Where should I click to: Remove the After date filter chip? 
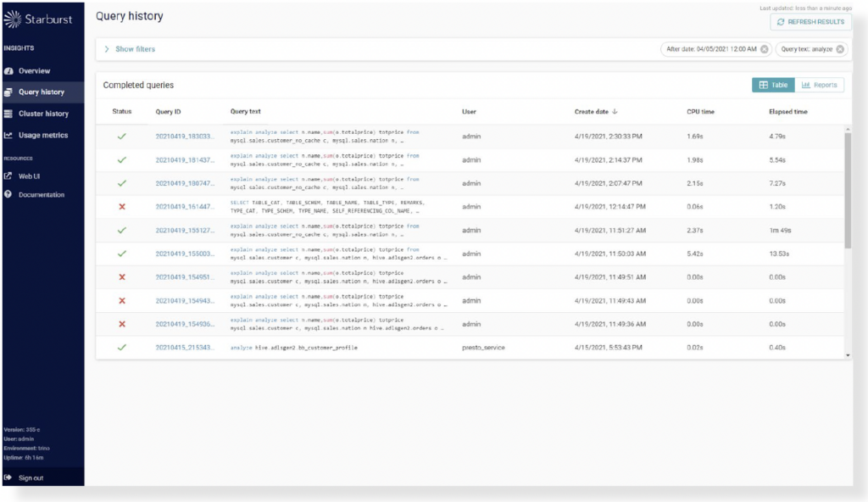pyautogui.click(x=765, y=49)
